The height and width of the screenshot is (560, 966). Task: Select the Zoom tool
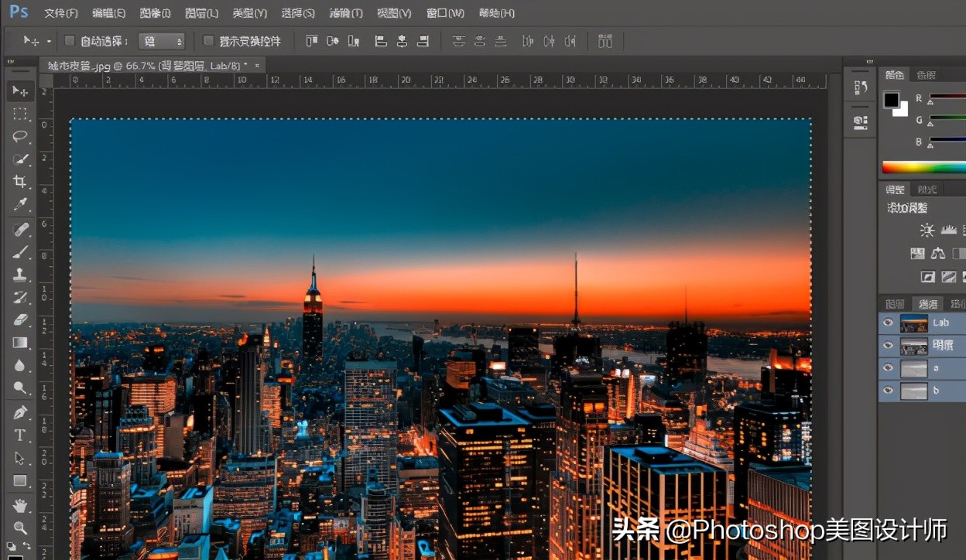[19, 528]
